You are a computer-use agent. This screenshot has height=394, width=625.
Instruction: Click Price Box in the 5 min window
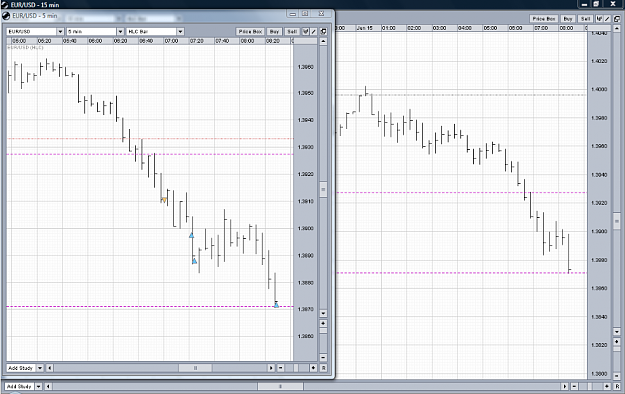click(250, 32)
